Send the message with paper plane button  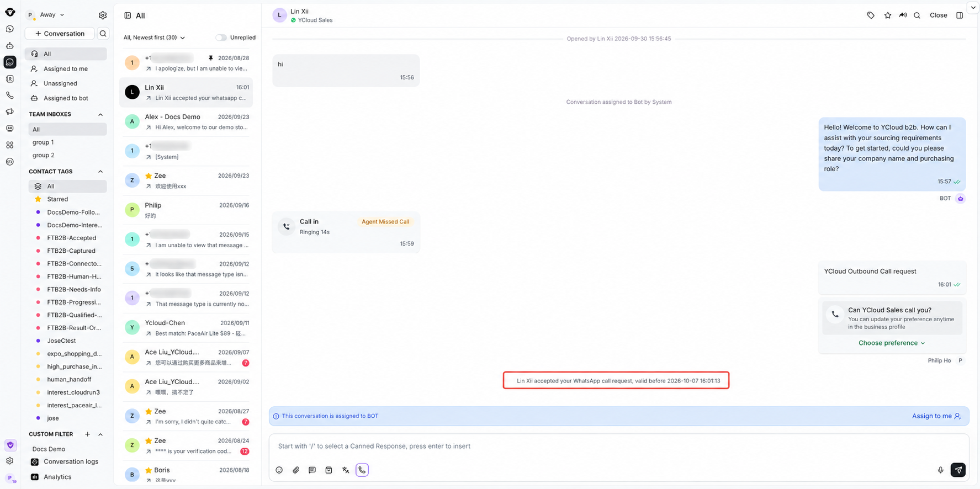958,470
